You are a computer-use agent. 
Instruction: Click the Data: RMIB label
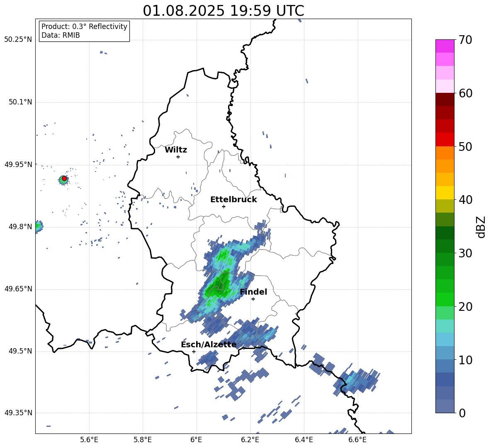coord(61,35)
